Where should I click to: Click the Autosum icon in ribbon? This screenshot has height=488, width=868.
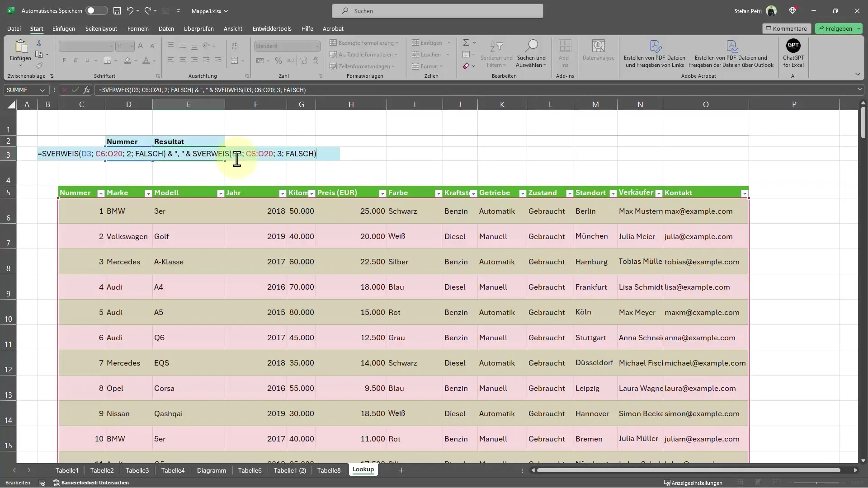click(x=467, y=42)
